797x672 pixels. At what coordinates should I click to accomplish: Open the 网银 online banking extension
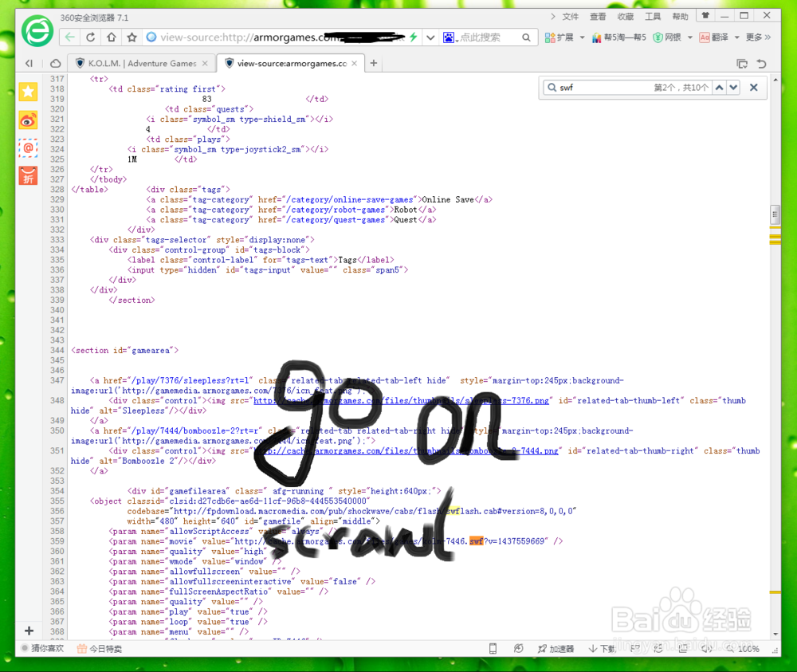point(667,37)
